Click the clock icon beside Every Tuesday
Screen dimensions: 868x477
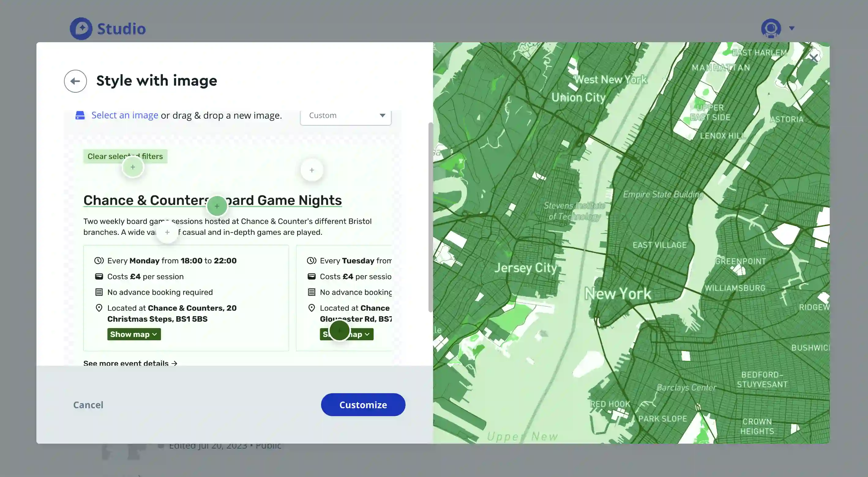click(x=311, y=261)
